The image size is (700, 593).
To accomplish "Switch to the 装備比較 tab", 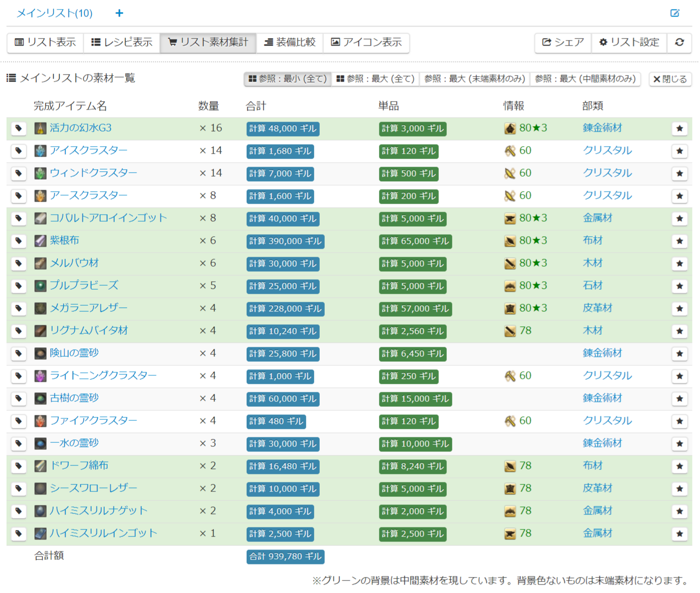I will 289,43.
